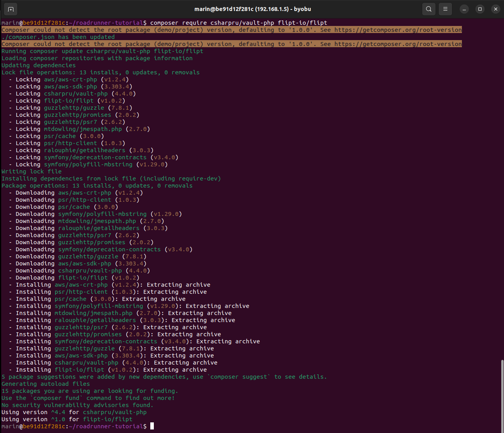Click 'Locking symfony/deprecation-contracts' line
This screenshot has width=504, height=433.
click(94, 157)
